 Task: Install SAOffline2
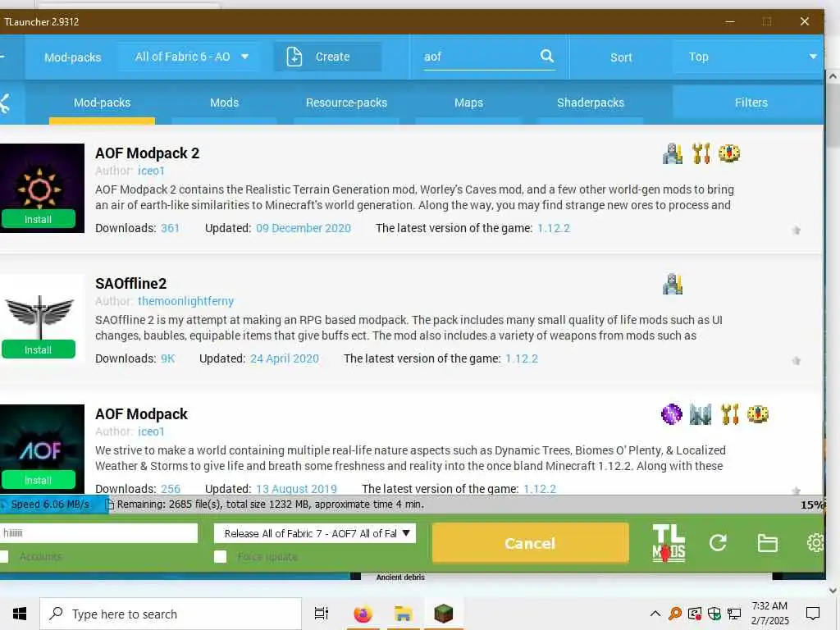click(x=38, y=349)
